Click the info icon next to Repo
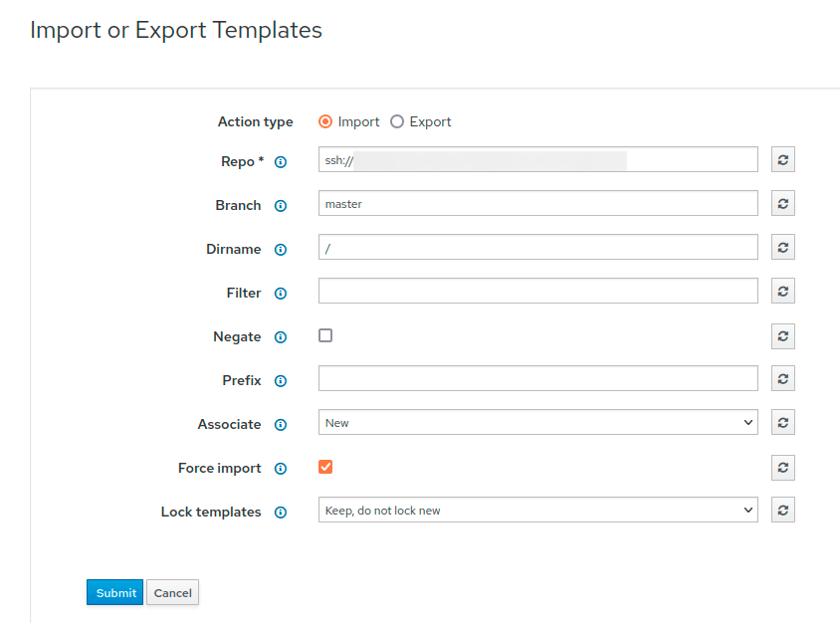 [x=281, y=162]
